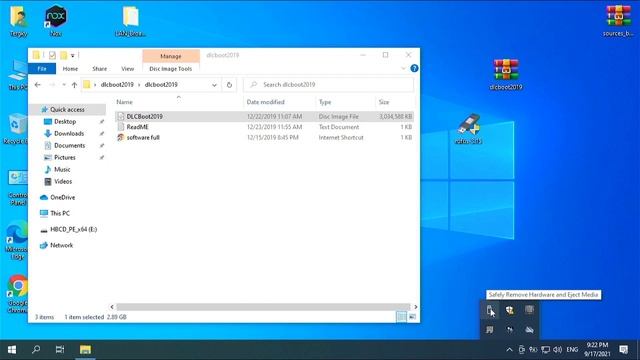The width and height of the screenshot is (640, 360).
Task: Sort by the Type column header
Action: pos(345,102)
